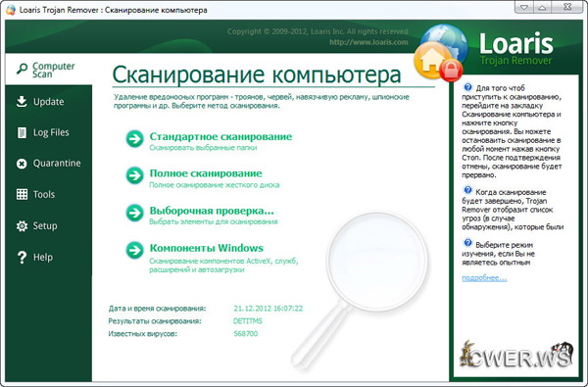Click the green arrow for Стандартное сканирование

coord(134,139)
